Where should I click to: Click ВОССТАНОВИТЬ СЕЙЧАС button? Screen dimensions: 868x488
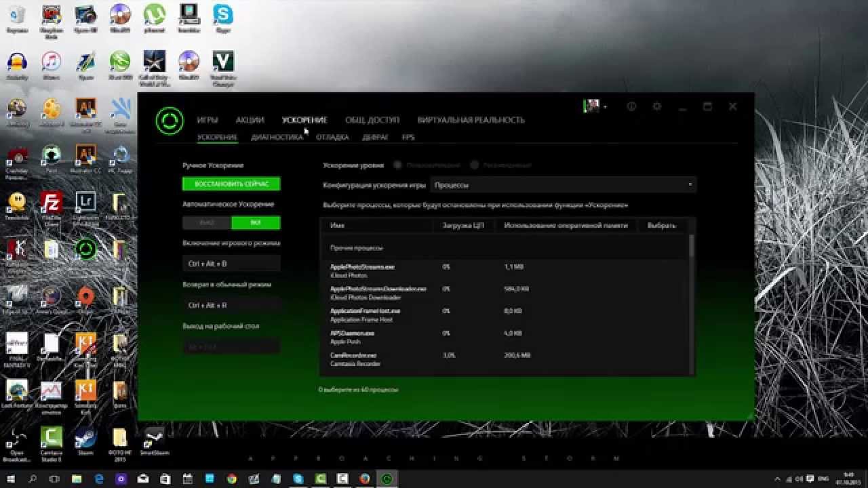click(x=231, y=184)
